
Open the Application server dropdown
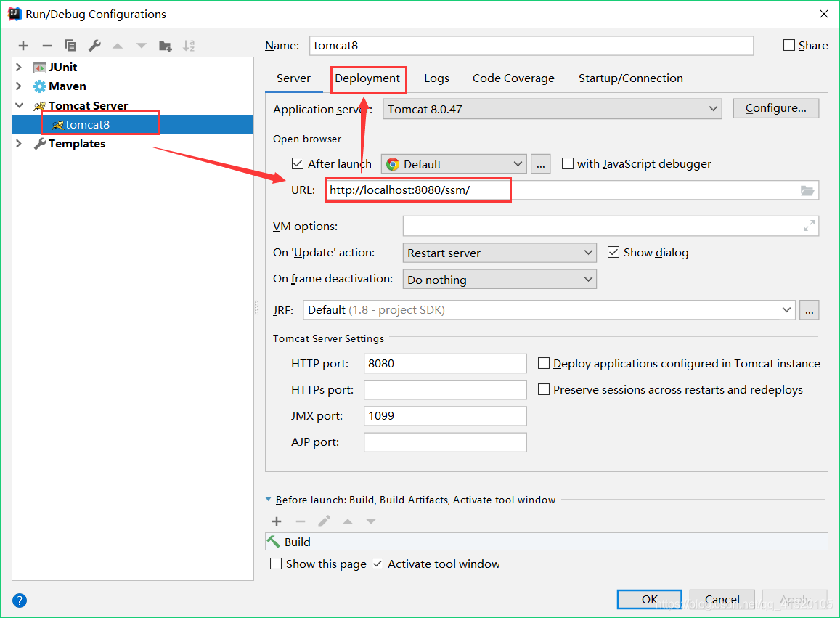pyautogui.click(x=552, y=109)
